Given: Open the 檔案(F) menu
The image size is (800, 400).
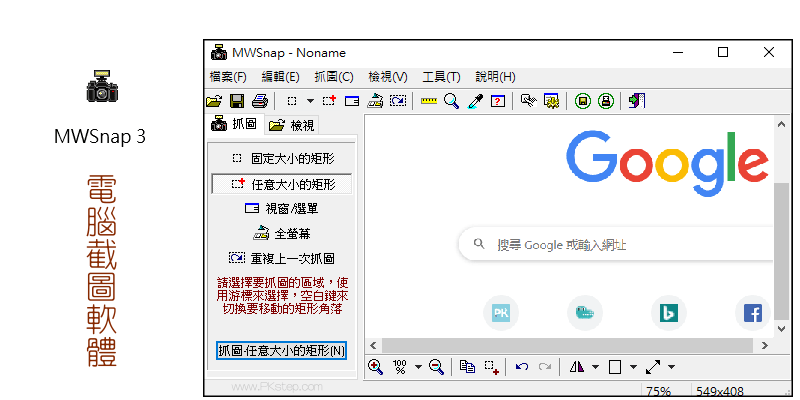Looking at the screenshot, I should click(x=228, y=77).
